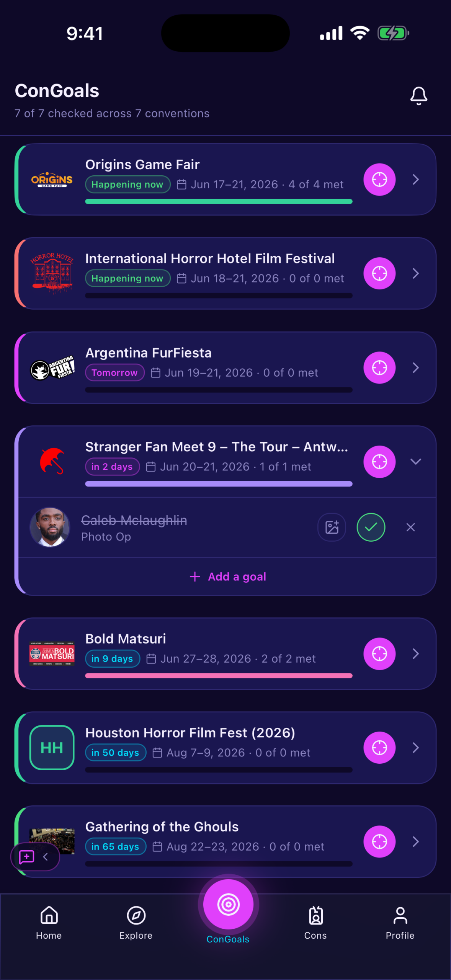This screenshot has height=980, width=451.
Task: Open the feedback chat bubble icon
Action: 27,857
